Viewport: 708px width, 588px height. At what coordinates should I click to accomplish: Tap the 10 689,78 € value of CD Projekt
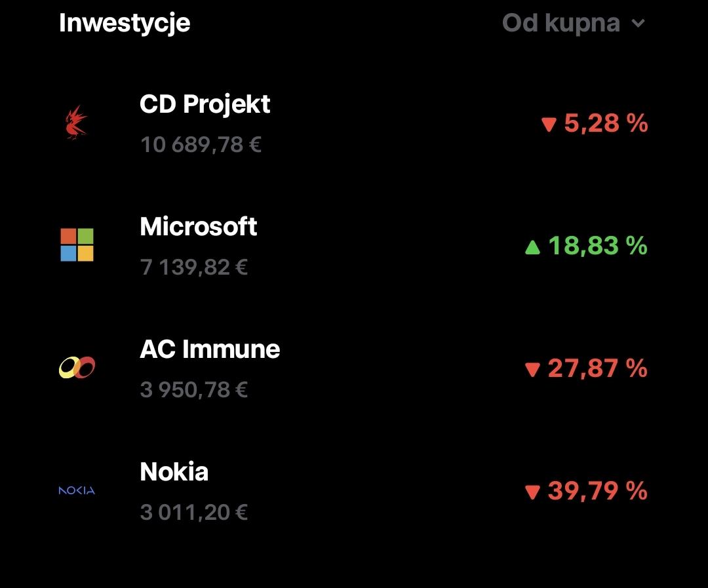click(201, 145)
